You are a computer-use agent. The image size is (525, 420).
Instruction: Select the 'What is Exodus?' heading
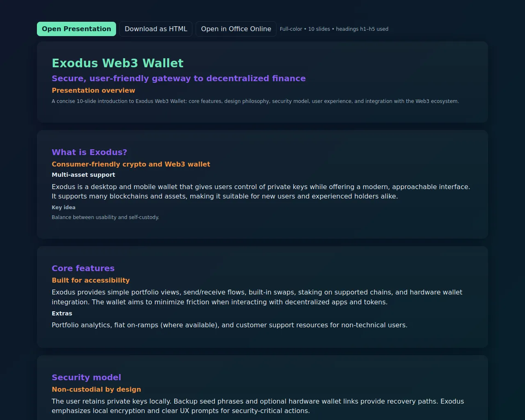point(89,152)
